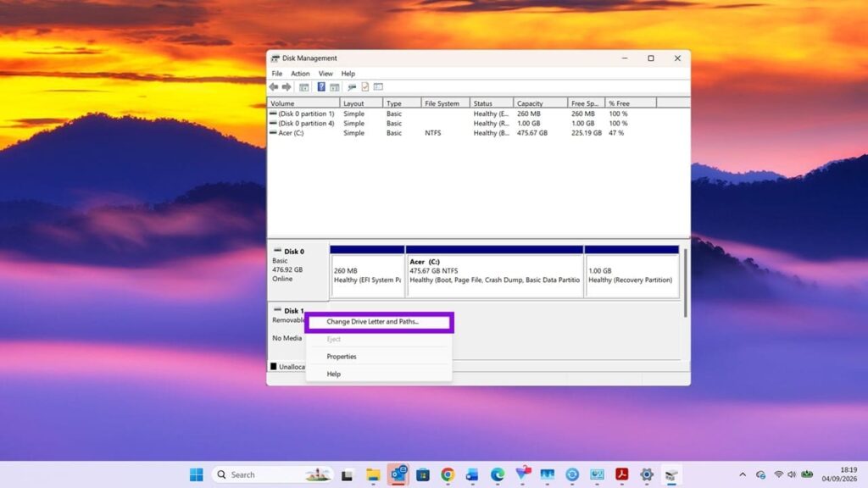Click the last toolbar icon showing a list panel
868x488 pixels.
pyautogui.click(x=378, y=87)
